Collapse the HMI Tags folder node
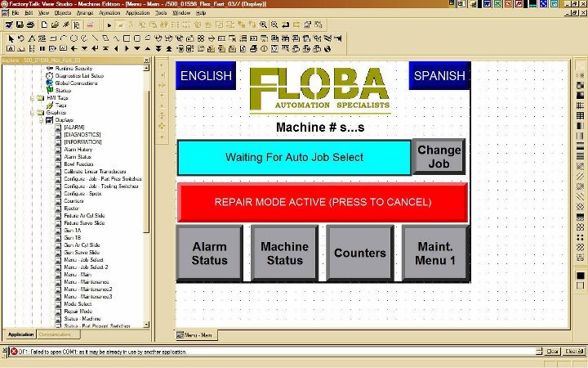Screen dimensions: 588x368 click(x=32, y=97)
